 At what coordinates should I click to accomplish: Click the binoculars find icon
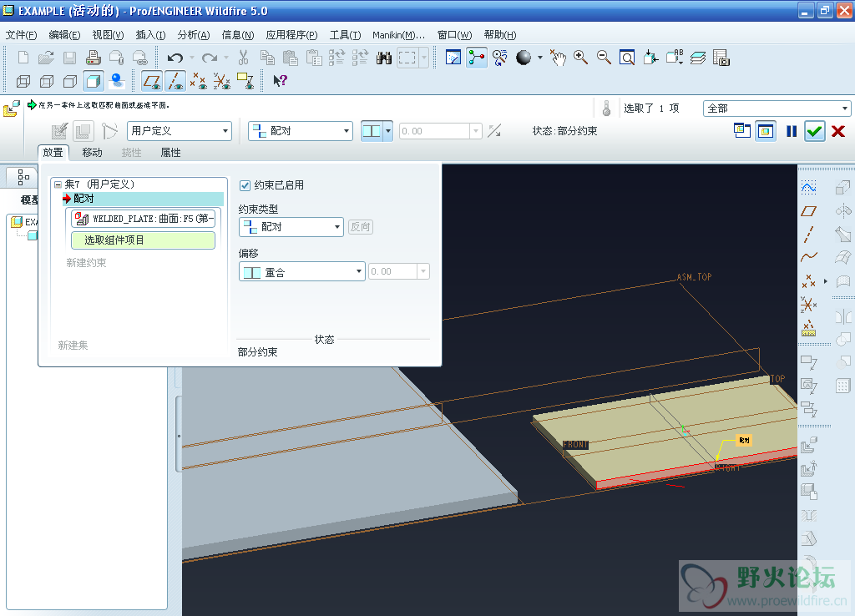384,58
